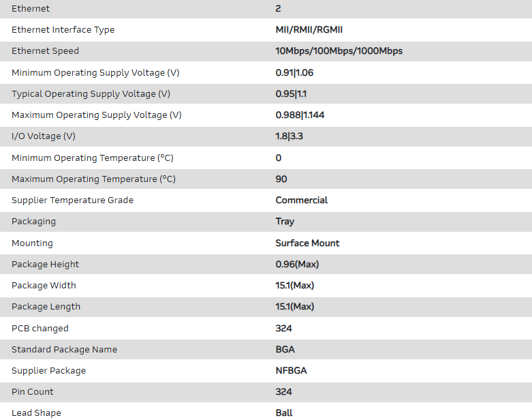
Task: Click Typical Operating Supply Voltage label
Action: pos(91,94)
